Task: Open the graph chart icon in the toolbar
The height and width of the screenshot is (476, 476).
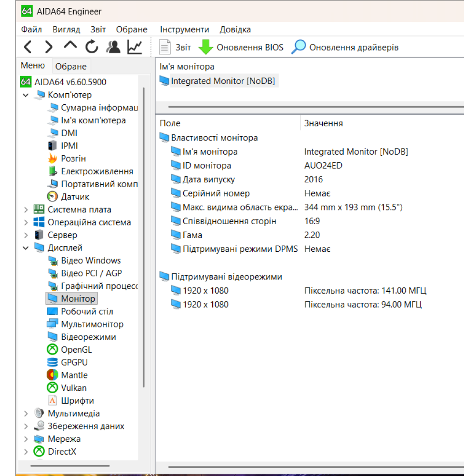Action: 135,47
